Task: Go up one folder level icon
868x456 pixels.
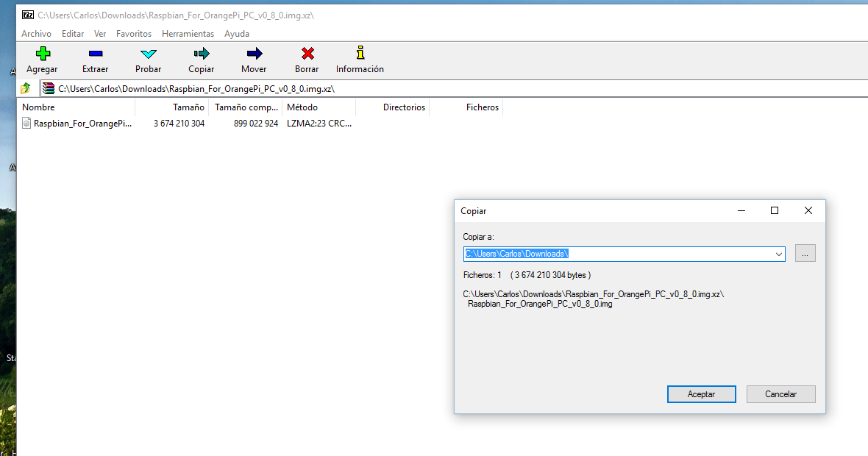Action: click(x=26, y=89)
